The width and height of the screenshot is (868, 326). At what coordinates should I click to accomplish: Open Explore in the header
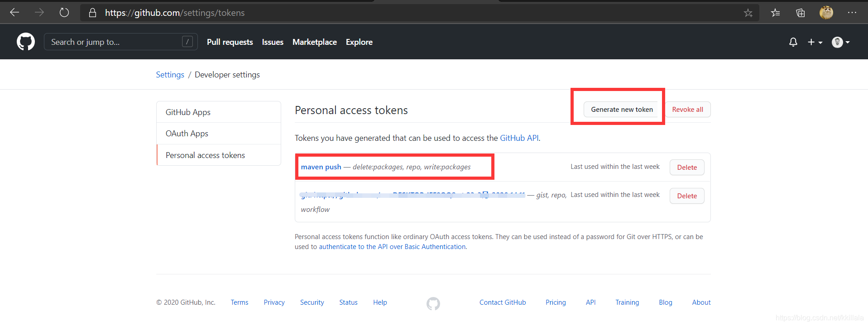[359, 42]
